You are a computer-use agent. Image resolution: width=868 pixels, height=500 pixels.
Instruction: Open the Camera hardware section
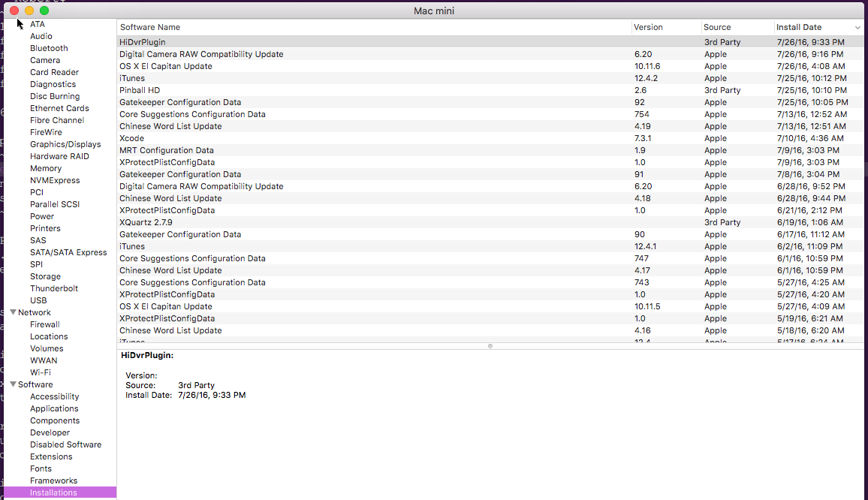click(x=45, y=60)
